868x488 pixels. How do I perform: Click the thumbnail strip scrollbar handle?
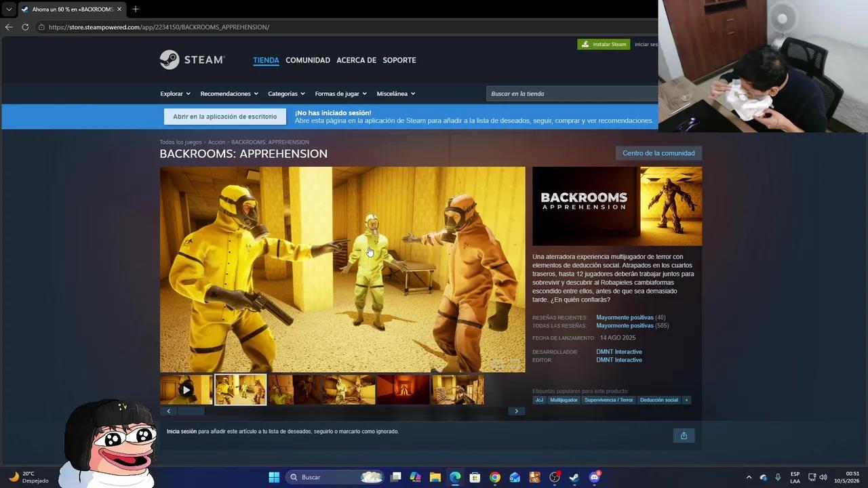(x=191, y=411)
